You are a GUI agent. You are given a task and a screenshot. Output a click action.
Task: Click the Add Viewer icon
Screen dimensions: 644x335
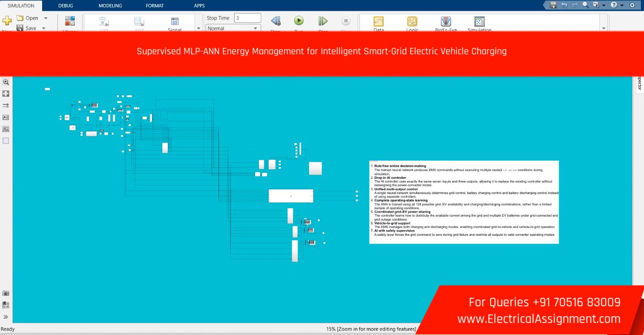[x=139, y=21]
